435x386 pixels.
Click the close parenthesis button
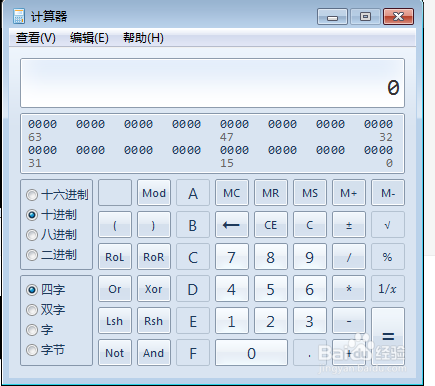(x=154, y=225)
